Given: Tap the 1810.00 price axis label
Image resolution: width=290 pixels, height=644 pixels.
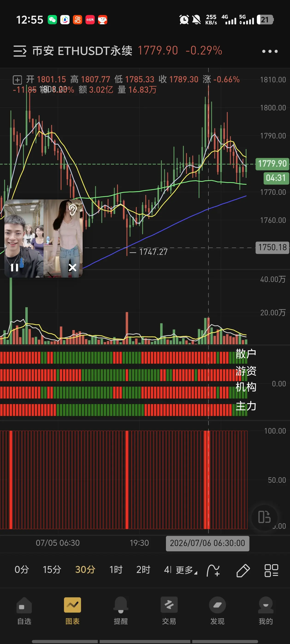Looking at the screenshot, I should (x=273, y=80).
